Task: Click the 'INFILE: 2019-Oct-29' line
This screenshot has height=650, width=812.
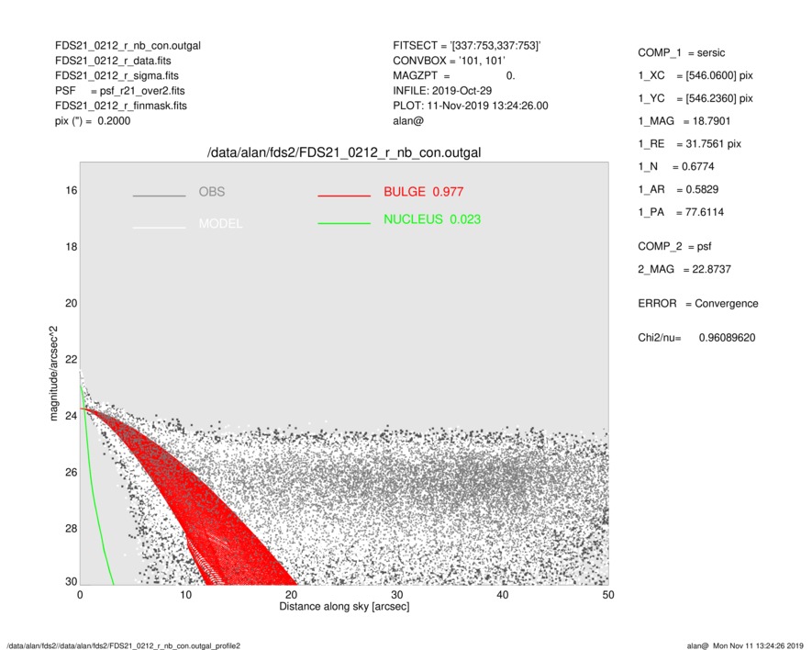Action: [442, 91]
